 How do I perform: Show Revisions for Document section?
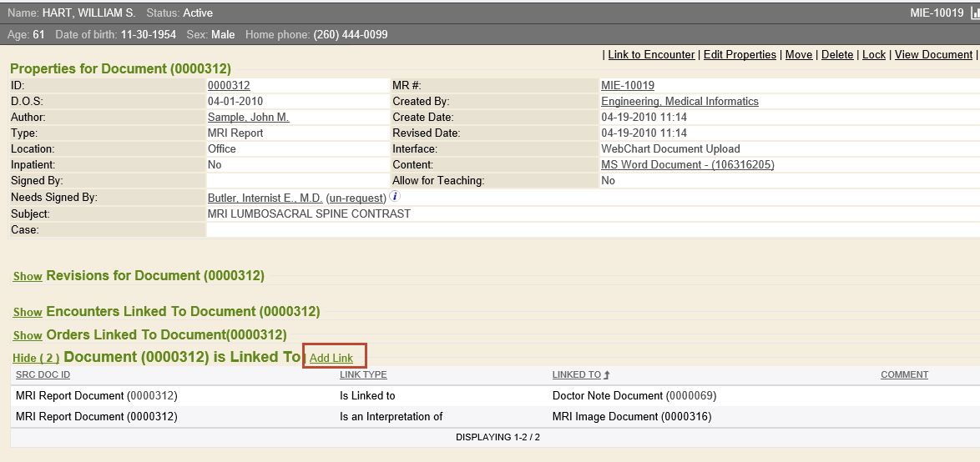click(x=28, y=276)
